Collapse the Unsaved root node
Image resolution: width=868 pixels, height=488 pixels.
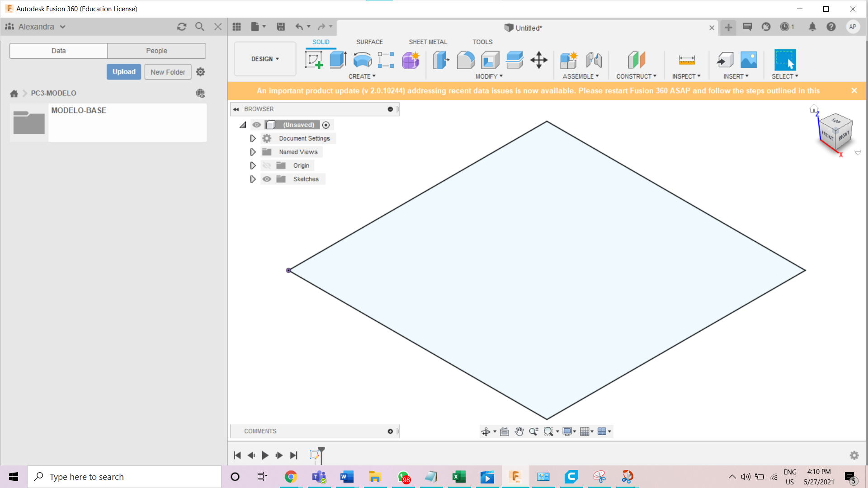click(x=243, y=125)
